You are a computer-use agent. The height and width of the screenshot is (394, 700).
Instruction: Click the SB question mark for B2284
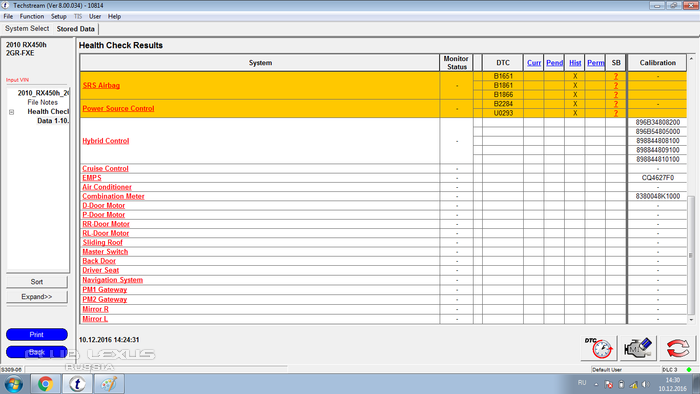pyautogui.click(x=616, y=104)
